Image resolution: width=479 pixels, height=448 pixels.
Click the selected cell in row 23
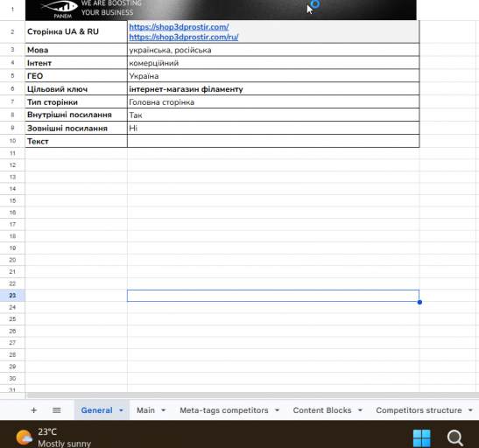pyautogui.click(x=273, y=296)
